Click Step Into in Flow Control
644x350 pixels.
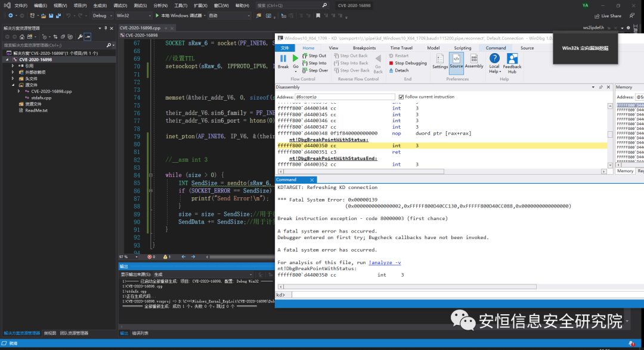click(x=314, y=63)
